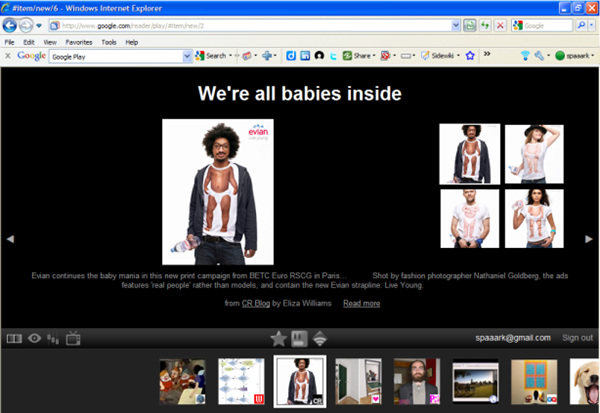
Task: Click the LinkedIn toolbar icon
Action: click(305, 56)
